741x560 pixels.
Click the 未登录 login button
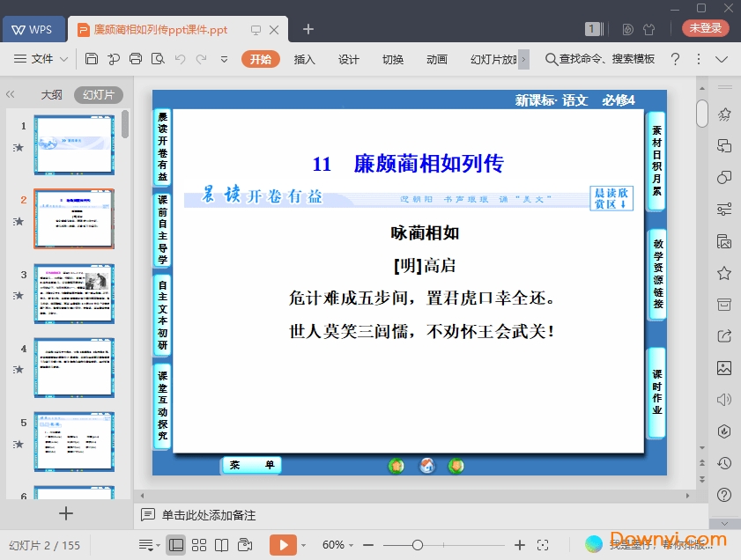pyautogui.click(x=705, y=28)
